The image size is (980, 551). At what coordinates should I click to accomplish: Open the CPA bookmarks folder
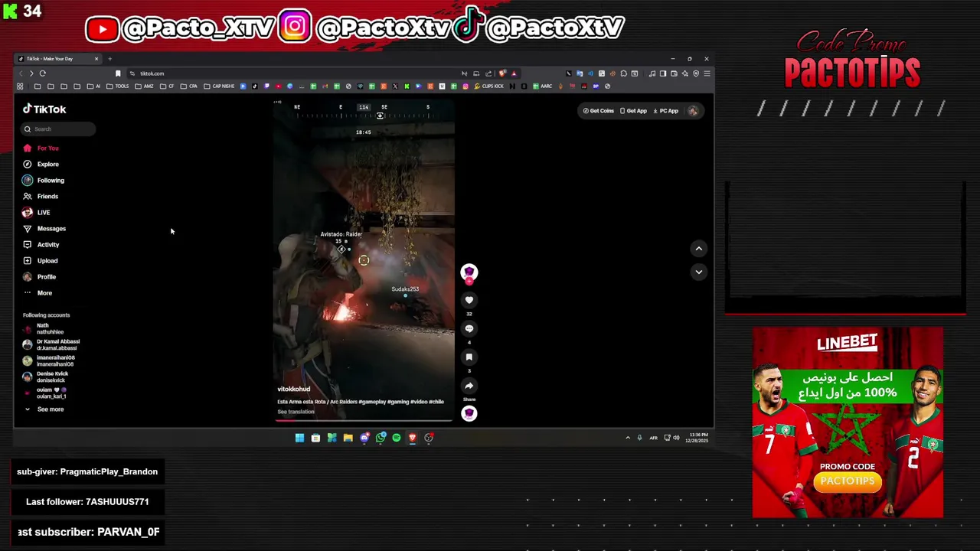click(190, 86)
